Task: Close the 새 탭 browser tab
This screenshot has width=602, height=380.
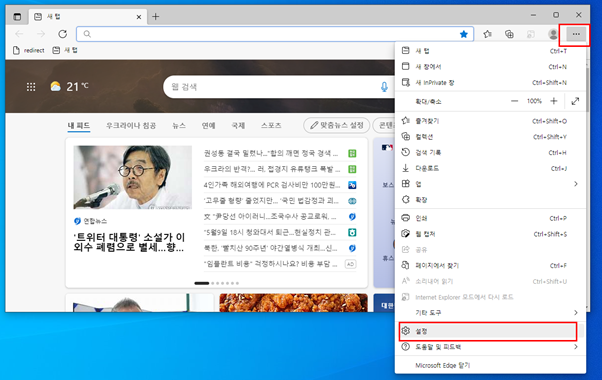Action: [139, 17]
